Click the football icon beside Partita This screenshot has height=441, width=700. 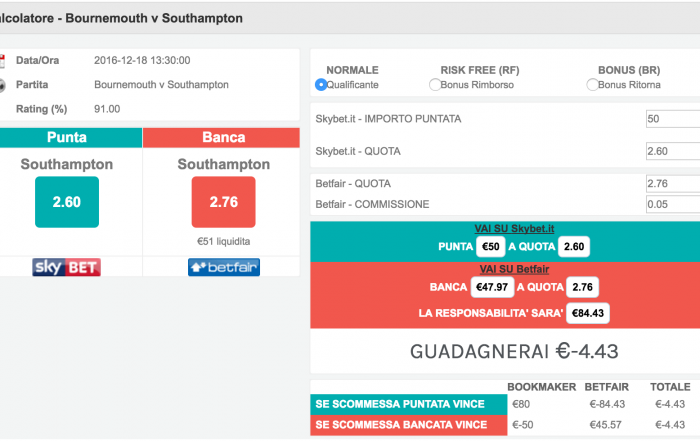(2, 85)
